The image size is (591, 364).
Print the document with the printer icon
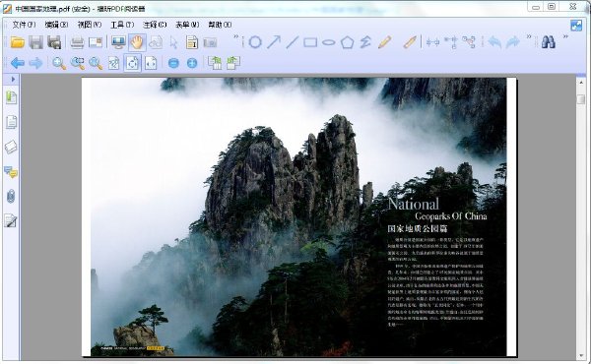77,42
